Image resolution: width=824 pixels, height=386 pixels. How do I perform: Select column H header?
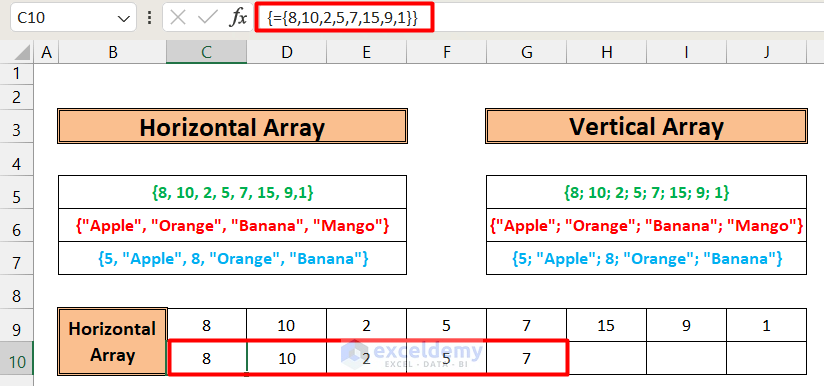(x=606, y=52)
